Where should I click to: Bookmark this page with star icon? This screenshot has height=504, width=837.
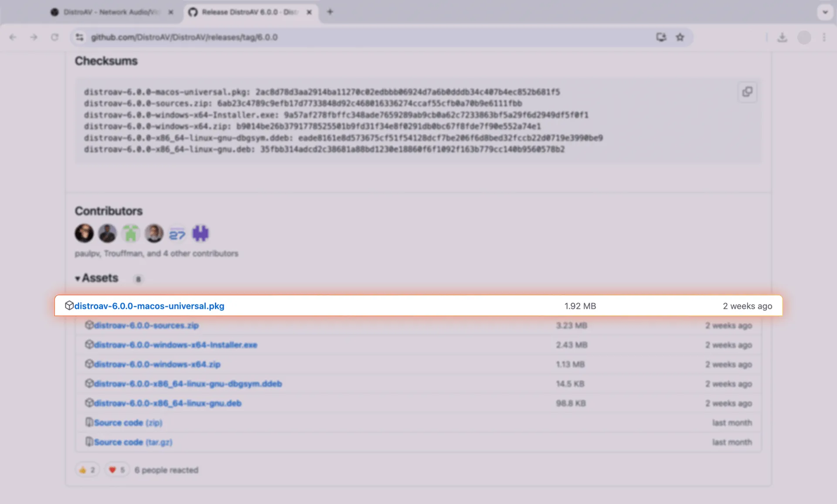pos(680,37)
